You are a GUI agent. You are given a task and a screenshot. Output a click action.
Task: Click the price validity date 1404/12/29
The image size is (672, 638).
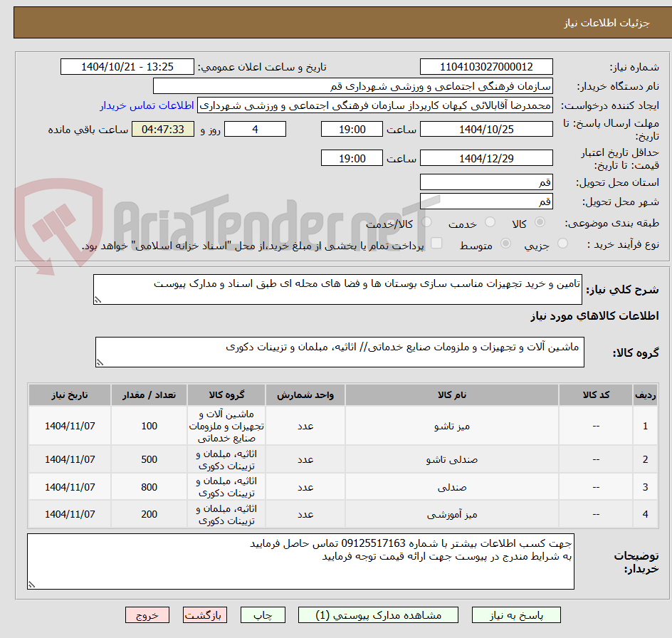[x=486, y=158]
